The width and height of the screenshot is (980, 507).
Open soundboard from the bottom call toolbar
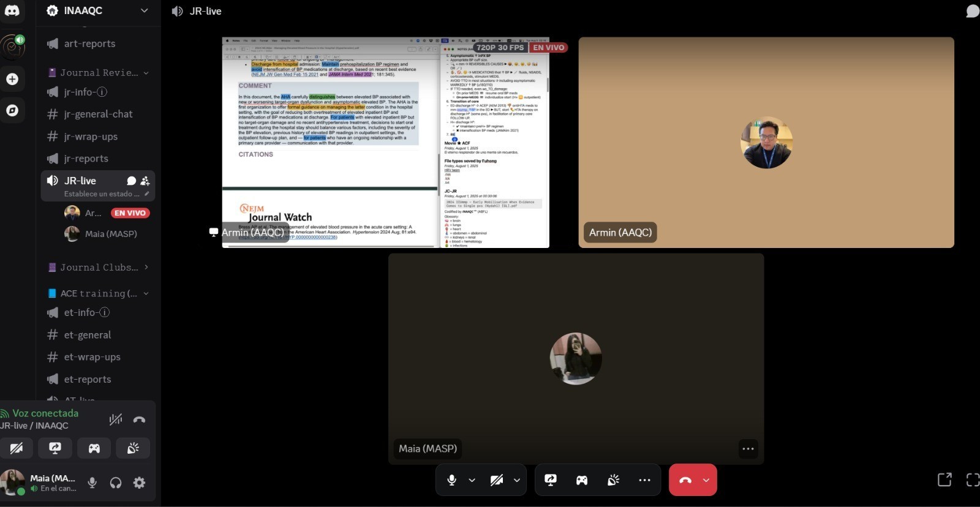tap(613, 480)
